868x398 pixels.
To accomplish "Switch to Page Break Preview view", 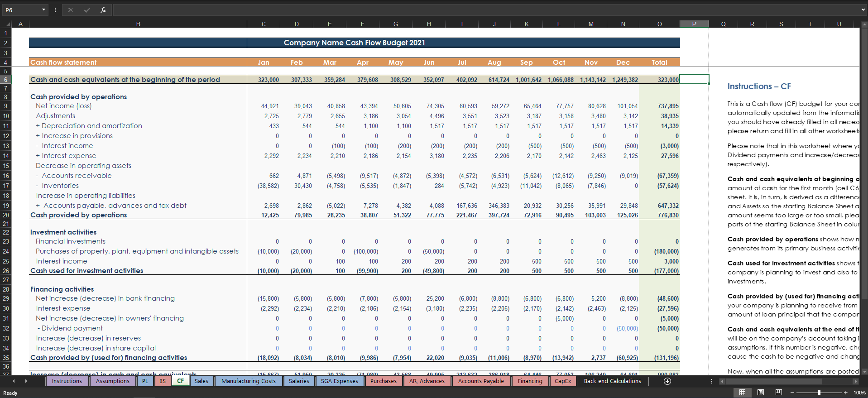I will click(779, 393).
